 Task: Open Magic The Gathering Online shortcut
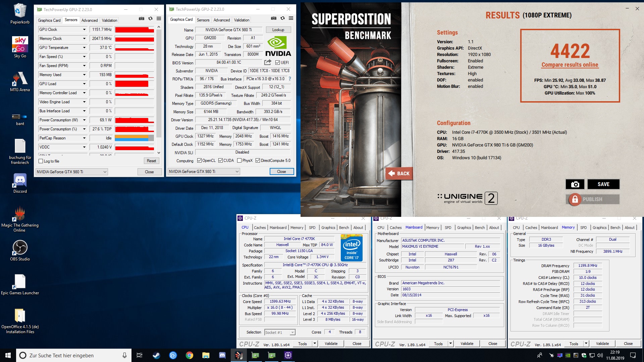coord(20,219)
